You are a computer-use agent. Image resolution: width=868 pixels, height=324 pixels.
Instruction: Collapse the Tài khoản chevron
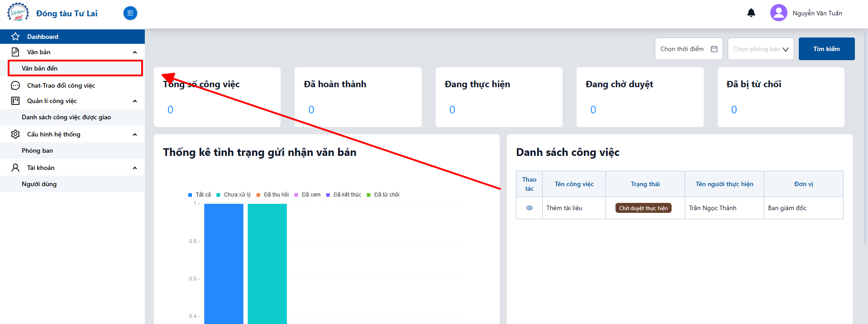(x=135, y=168)
